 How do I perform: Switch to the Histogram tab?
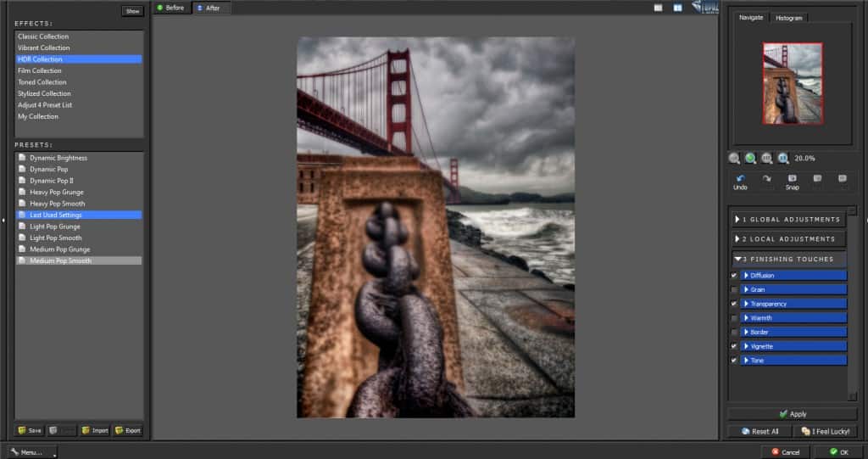tap(788, 19)
